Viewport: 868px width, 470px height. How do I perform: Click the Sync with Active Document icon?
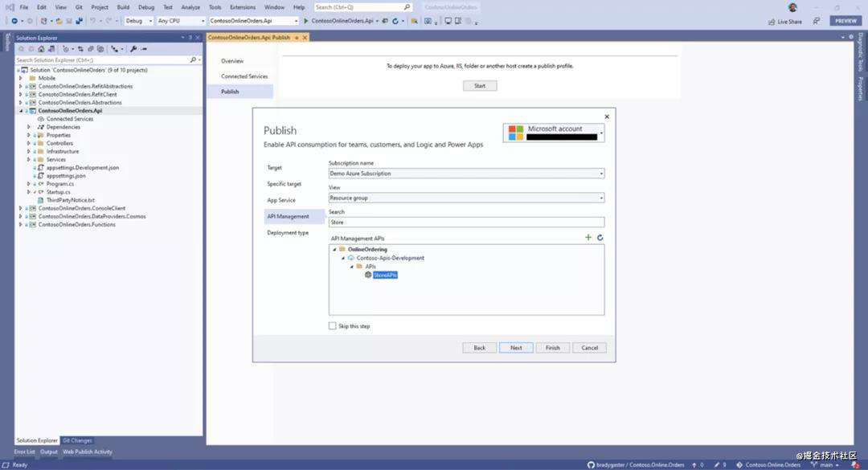click(80, 49)
